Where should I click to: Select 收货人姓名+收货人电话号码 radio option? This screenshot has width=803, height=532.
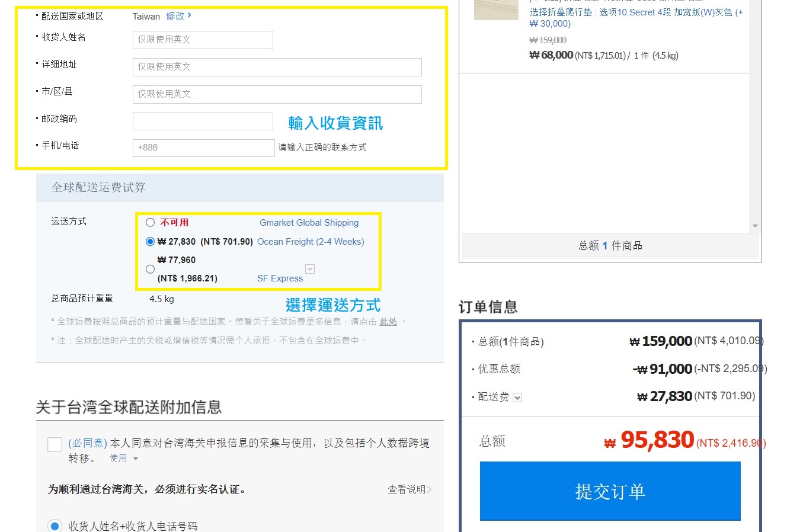pos(55,525)
